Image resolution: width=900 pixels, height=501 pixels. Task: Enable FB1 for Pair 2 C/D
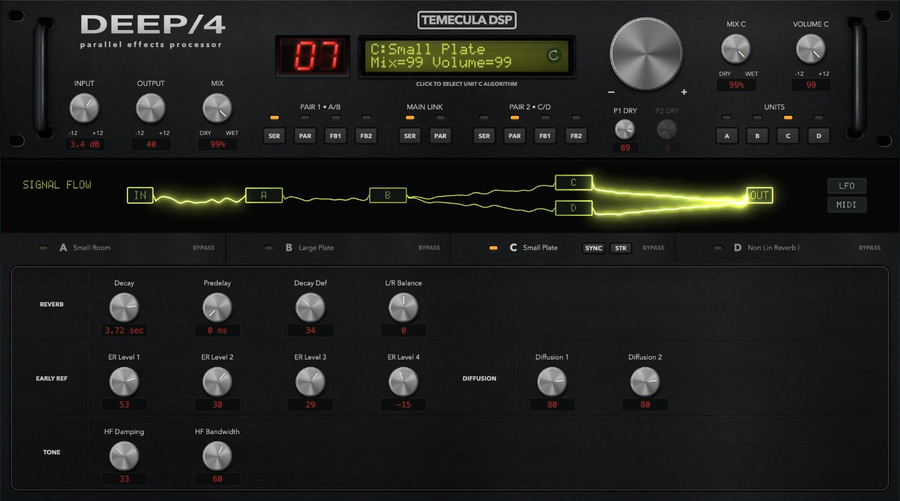click(545, 136)
